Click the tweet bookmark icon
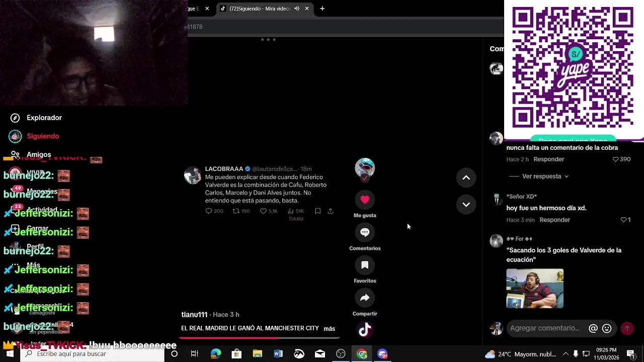 pos(317,211)
